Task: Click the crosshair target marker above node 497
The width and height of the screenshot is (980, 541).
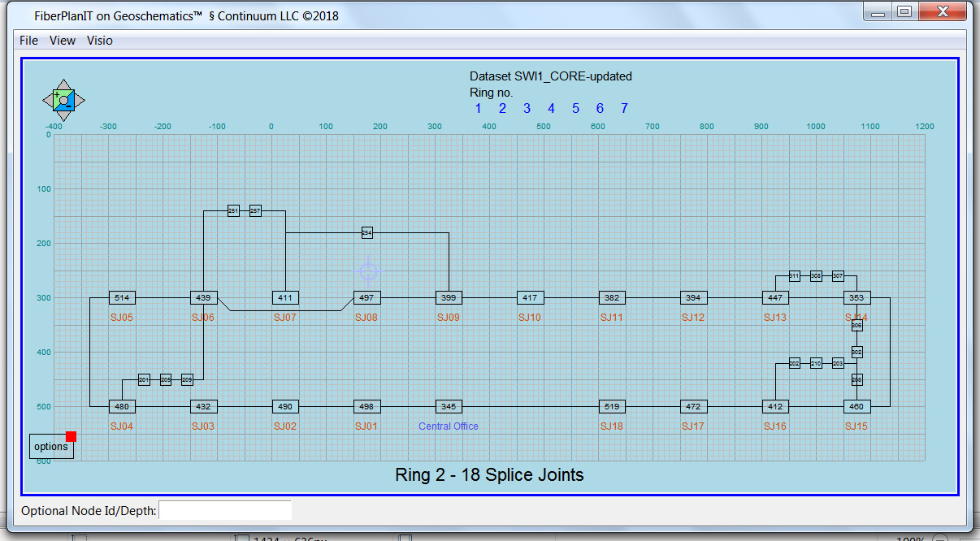Action: tap(368, 270)
